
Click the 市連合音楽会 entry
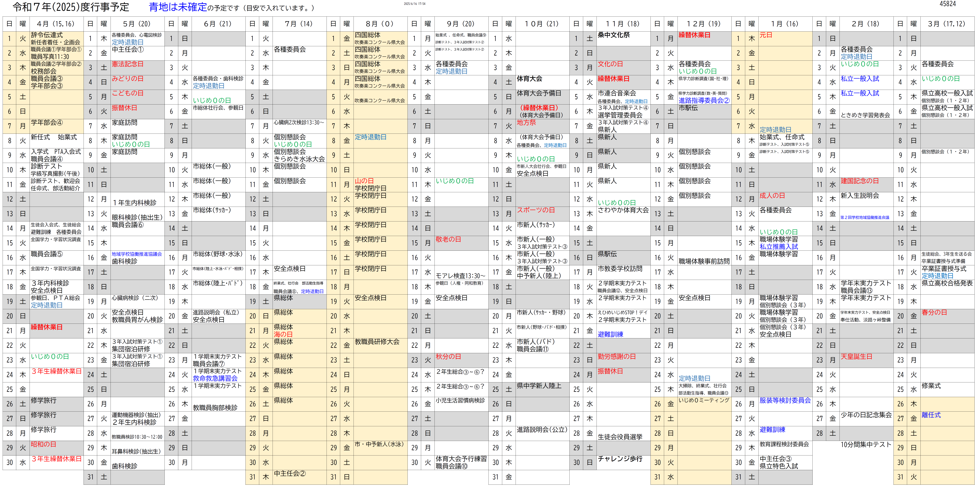pyautogui.click(x=617, y=93)
